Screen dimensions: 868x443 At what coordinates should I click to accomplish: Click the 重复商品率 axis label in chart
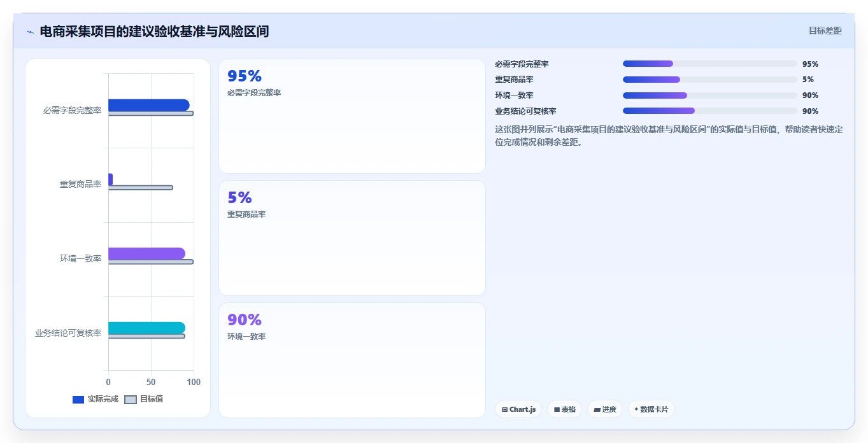click(x=81, y=184)
